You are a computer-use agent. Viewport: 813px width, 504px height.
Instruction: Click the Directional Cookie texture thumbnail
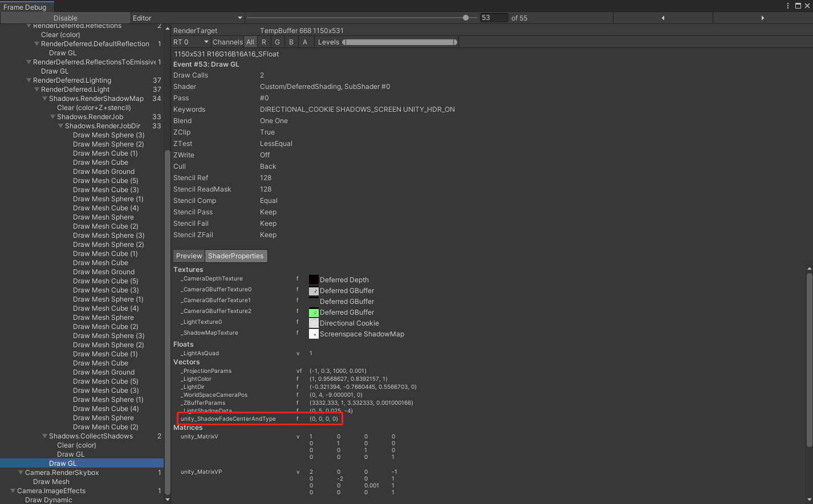[314, 323]
